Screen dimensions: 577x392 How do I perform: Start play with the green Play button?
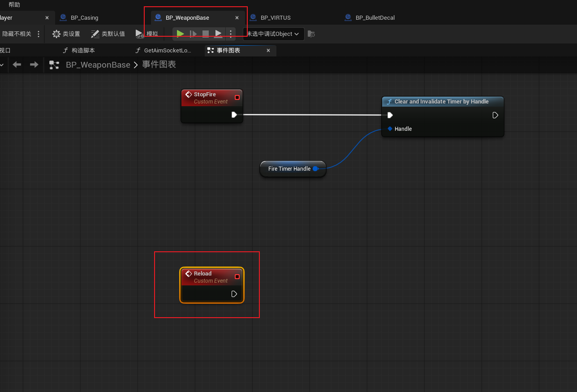(180, 34)
